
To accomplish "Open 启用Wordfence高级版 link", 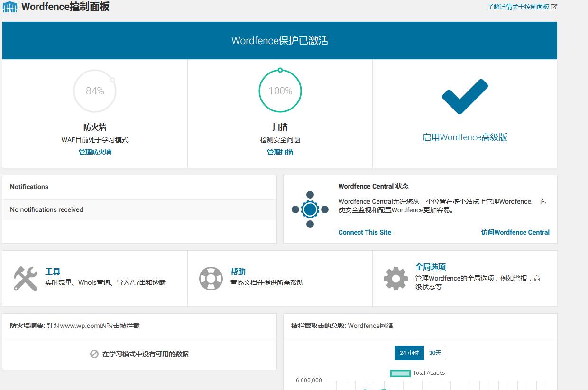I will [465, 137].
